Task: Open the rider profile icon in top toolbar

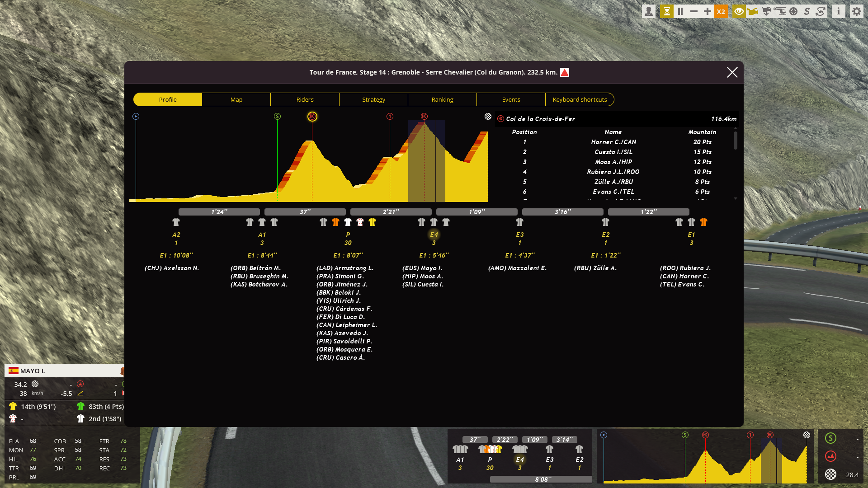Action: [x=649, y=11]
